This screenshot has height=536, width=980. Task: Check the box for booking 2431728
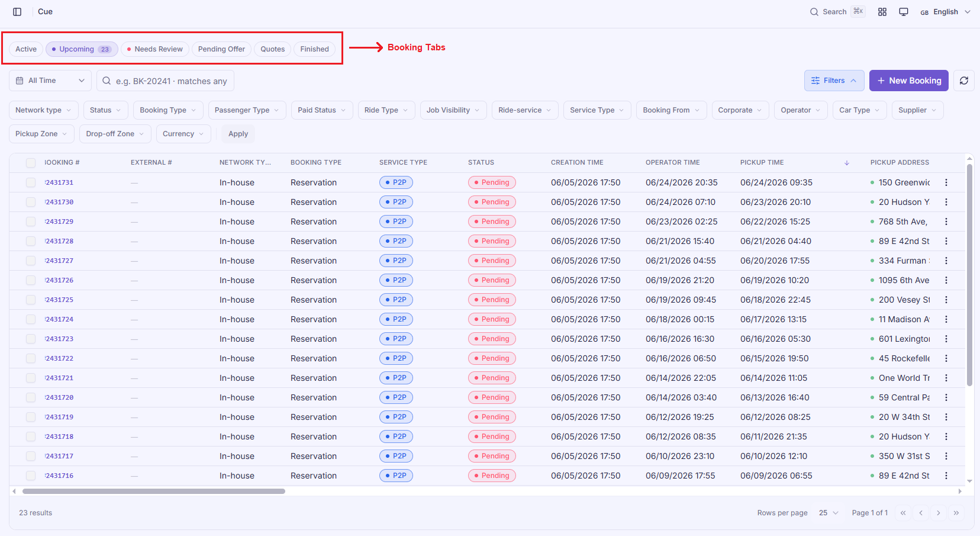click(x=31, y=241)
